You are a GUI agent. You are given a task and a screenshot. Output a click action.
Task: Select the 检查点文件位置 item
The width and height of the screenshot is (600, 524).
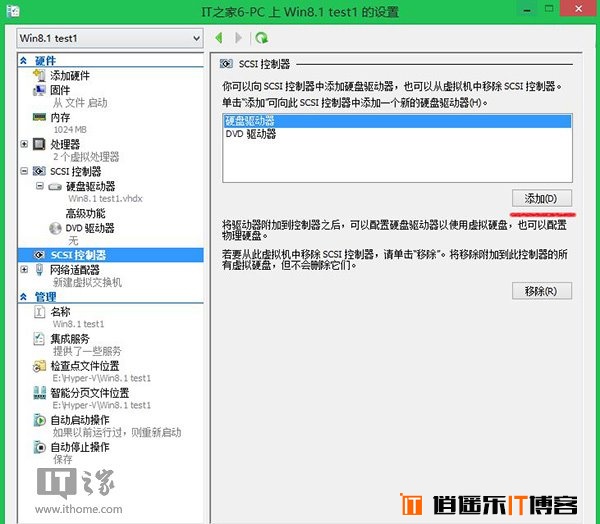click(85, 366)
